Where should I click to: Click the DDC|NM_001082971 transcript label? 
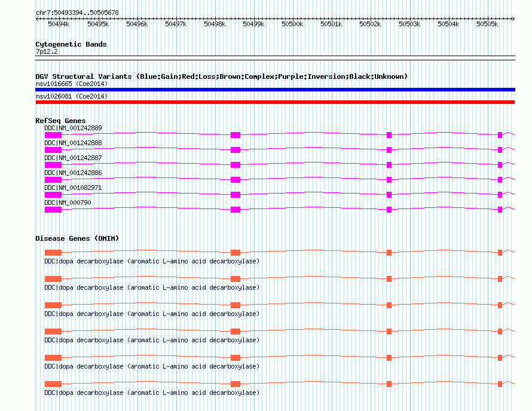pos(73,188)
